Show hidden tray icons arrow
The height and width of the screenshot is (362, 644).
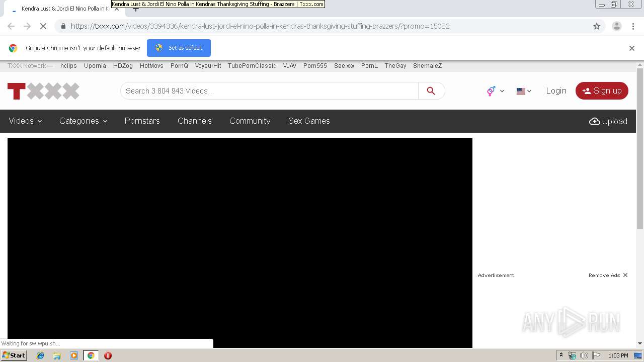point(561,355)
